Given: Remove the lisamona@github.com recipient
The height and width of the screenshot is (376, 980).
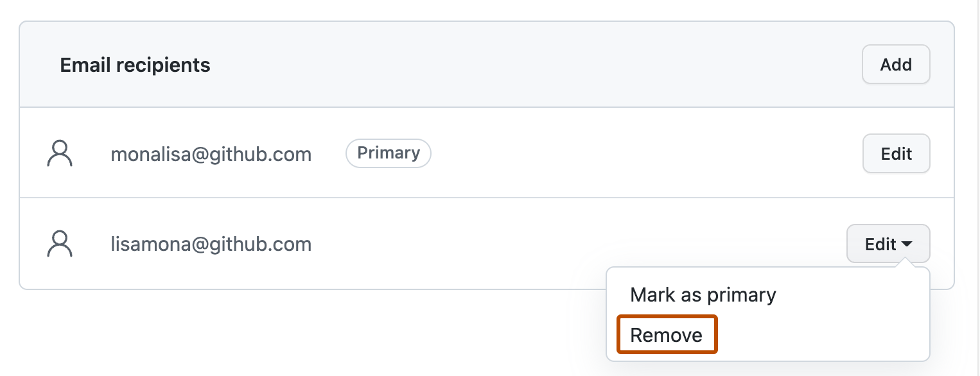Looking at the screenshot, I should point(667,335).
